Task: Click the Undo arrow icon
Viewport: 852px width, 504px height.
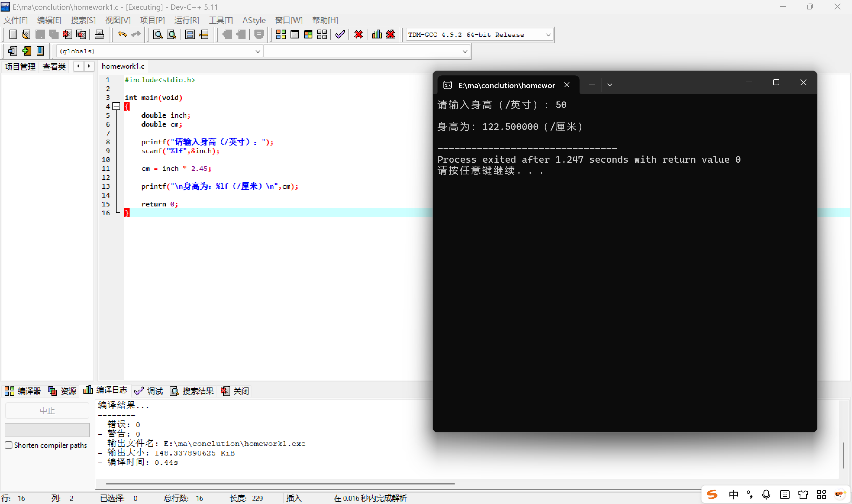Action: tap(122, 34)
